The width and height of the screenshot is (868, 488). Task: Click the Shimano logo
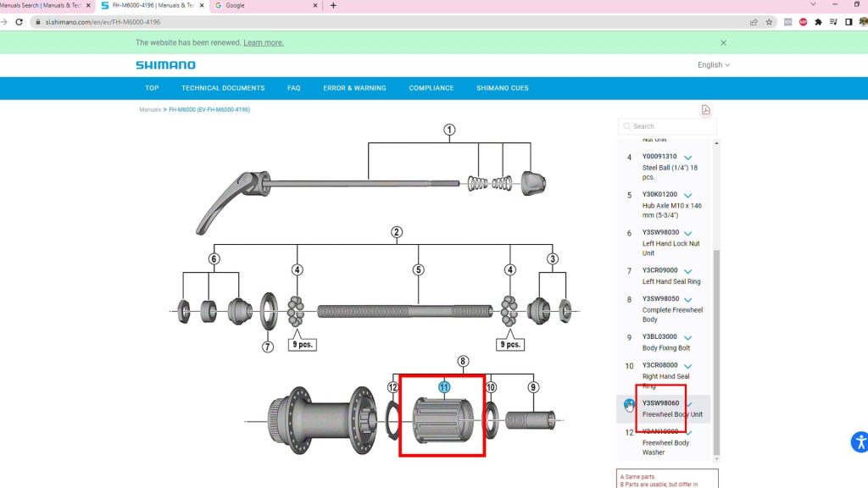tap(165, 64)
